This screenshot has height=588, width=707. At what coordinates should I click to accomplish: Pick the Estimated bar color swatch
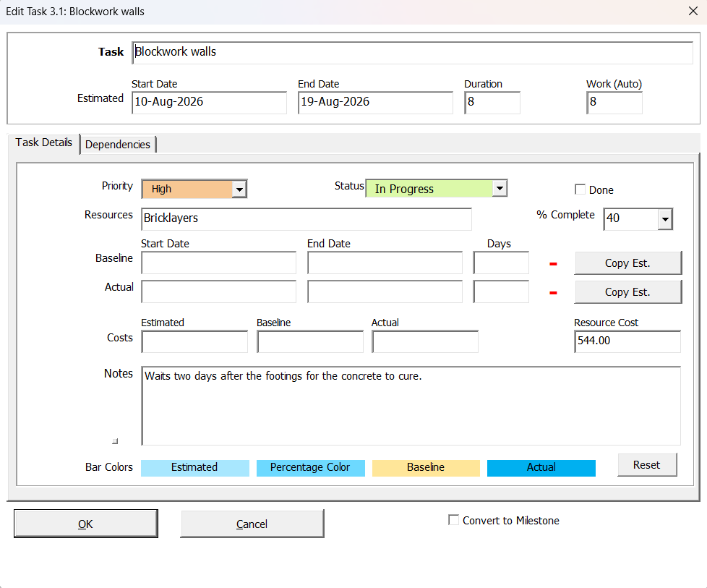tap(194, 468)
